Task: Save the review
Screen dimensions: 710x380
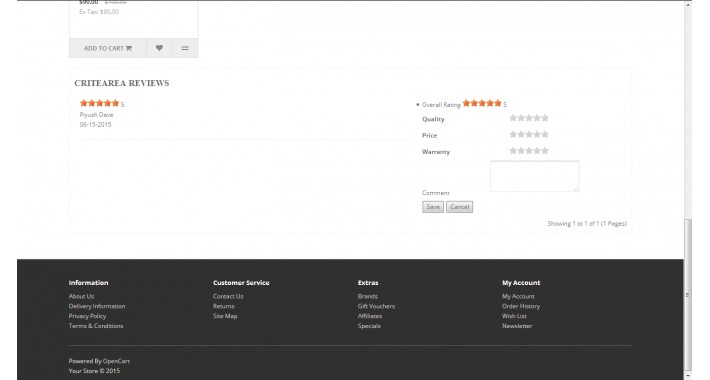Action: (433, 207)
